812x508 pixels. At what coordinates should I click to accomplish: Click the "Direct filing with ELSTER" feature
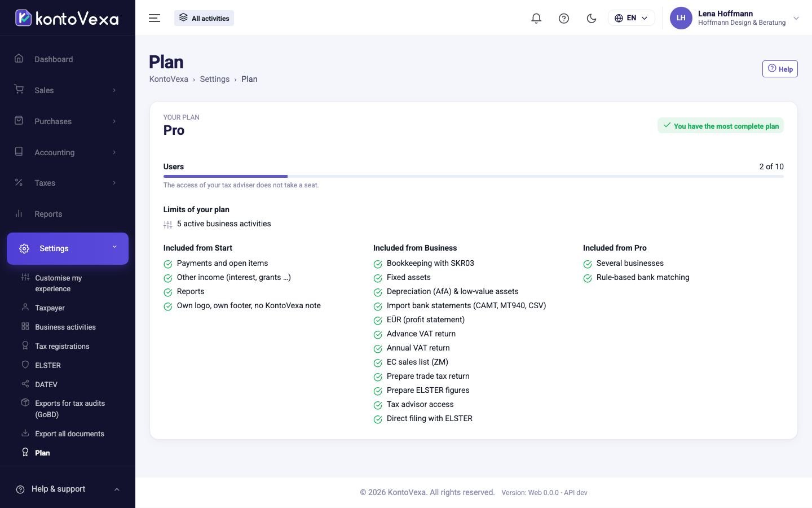[430, 418]
